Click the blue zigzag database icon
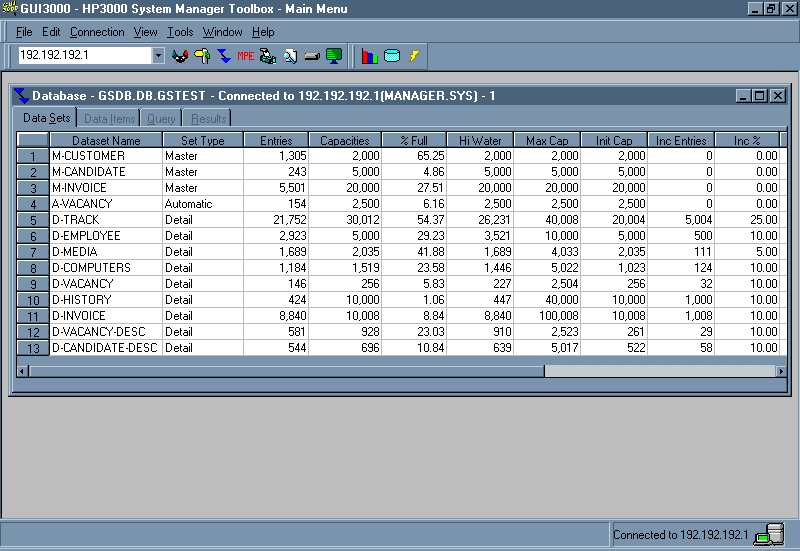 click(224, 56)
